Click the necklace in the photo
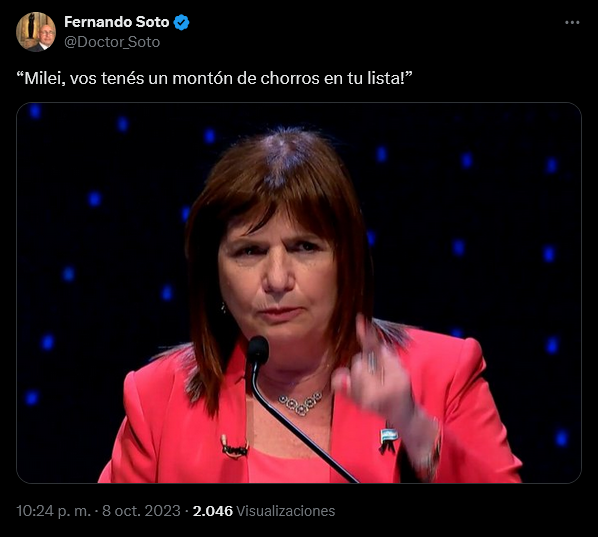 coord(302,404)
